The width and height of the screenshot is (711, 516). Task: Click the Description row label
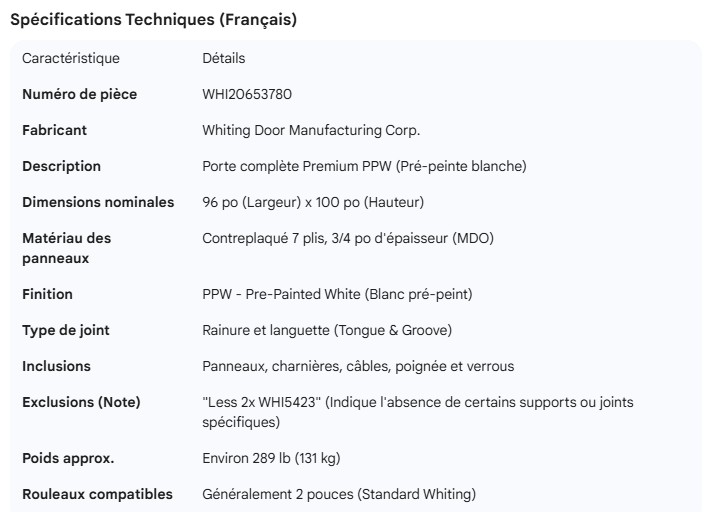click(x=62, y=166)
